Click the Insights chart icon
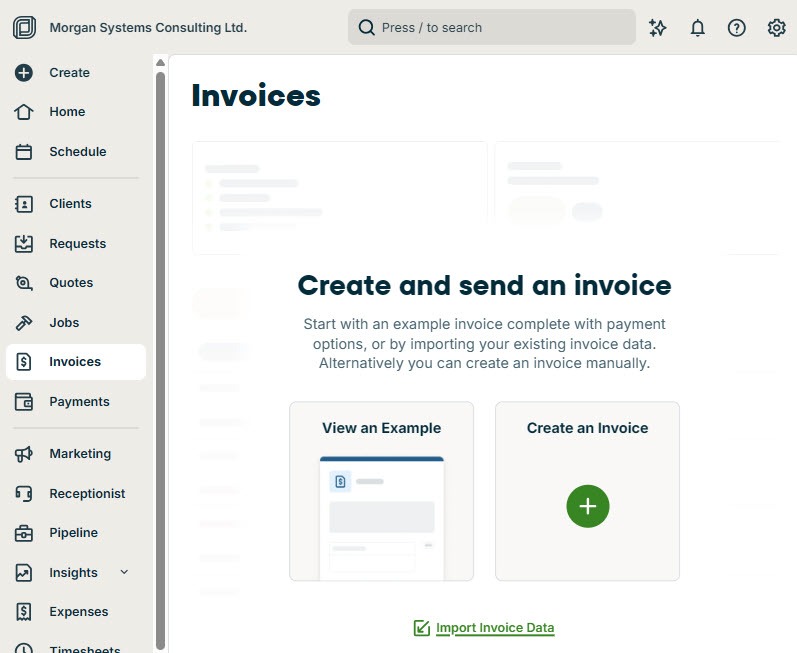 pyautogui.click(x=24, y=573)
